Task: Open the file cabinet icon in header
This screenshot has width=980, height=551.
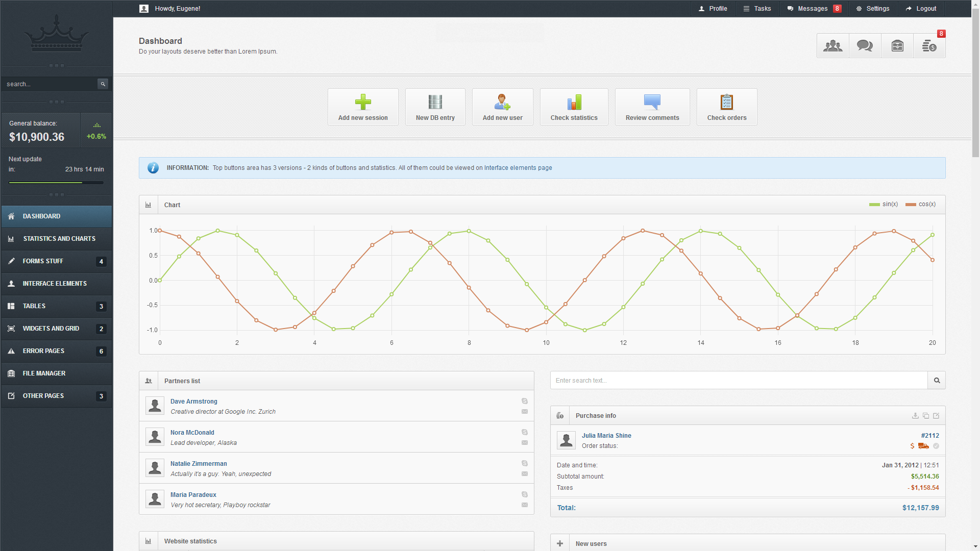Action: pos(897,46)
